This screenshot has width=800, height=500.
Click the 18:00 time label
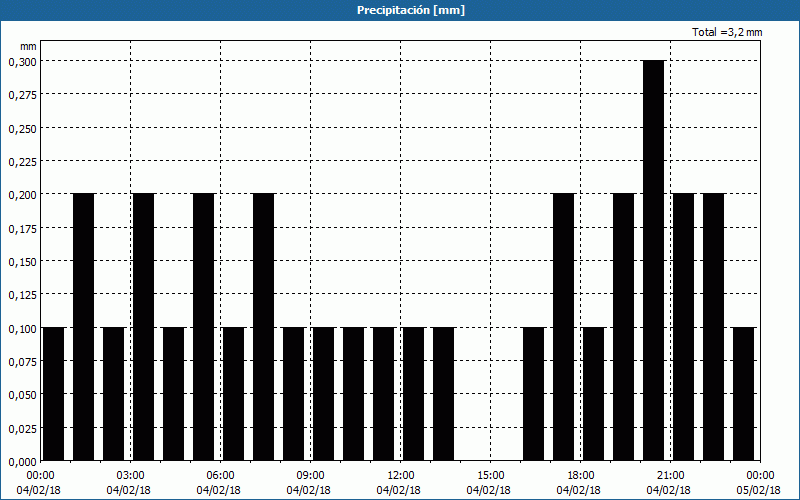pos(580,476)
